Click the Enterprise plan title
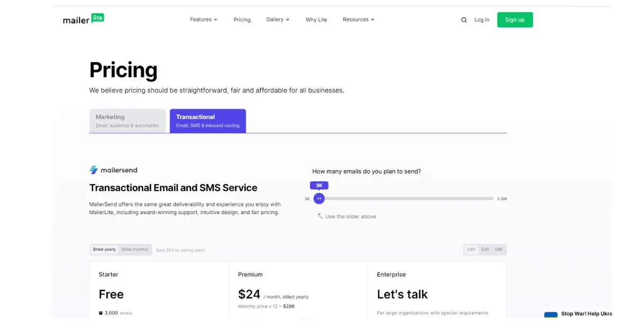This screenshot has height=322, width=644. pos(391,274)
